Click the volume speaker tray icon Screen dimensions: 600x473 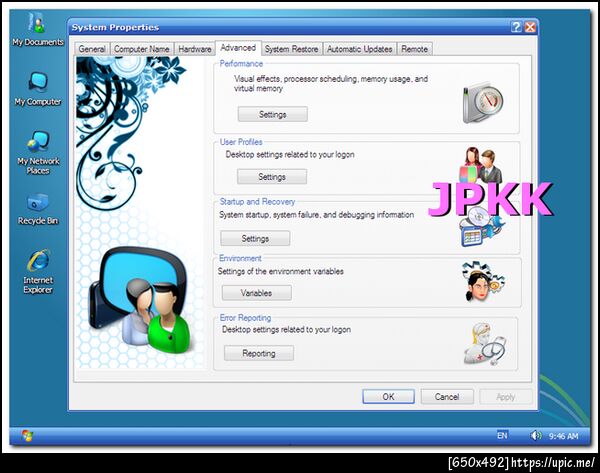(536, 435)
